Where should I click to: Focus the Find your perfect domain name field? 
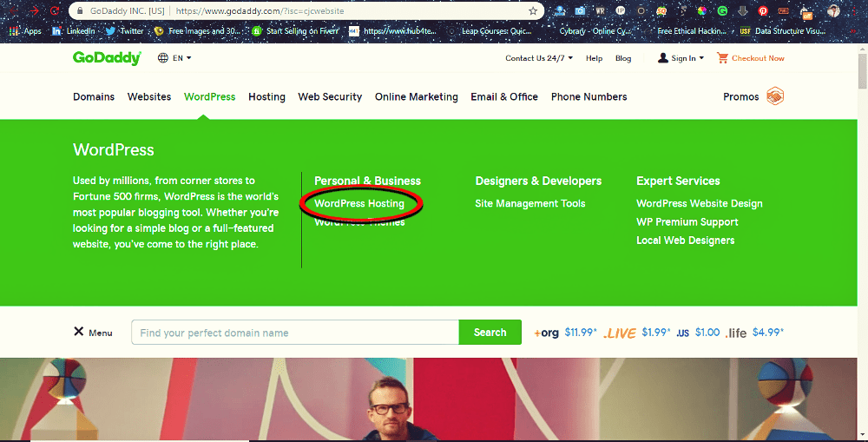point(295,333)
